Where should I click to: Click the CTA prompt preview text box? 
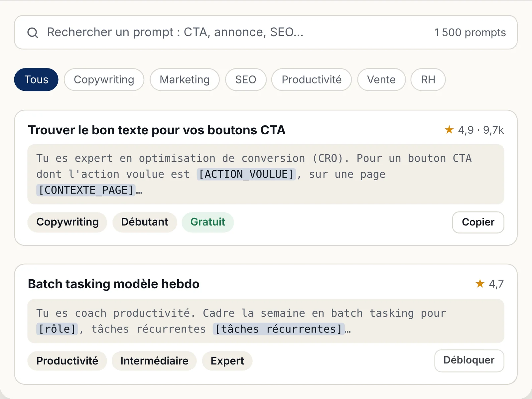pyautogui.click(x=266, y=174)
